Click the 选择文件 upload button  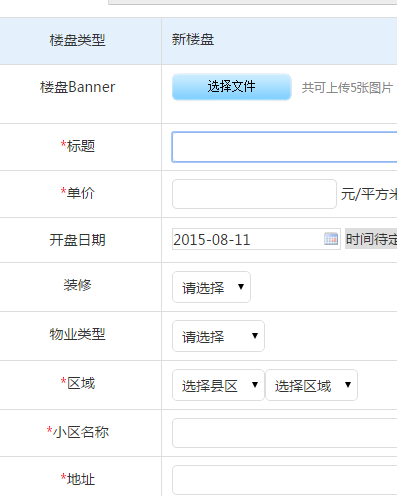232,87
